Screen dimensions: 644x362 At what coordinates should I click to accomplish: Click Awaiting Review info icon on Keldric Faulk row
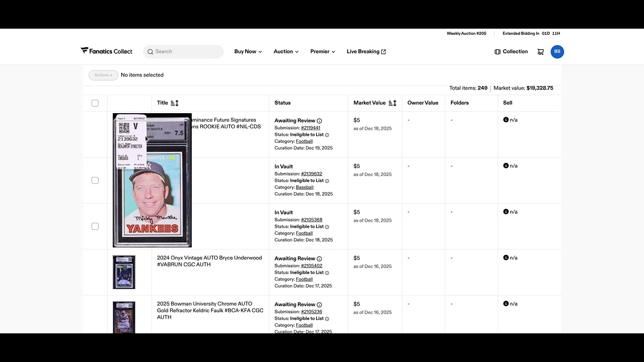[319, 305]
